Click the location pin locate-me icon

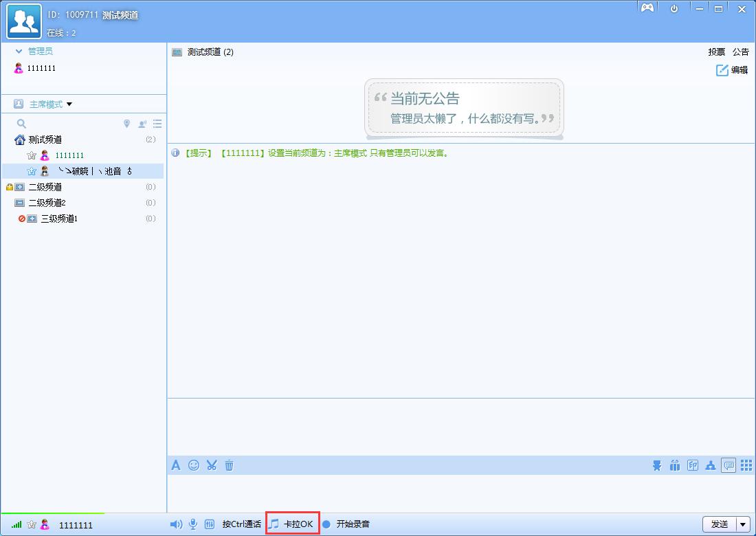tap(126, 124)
